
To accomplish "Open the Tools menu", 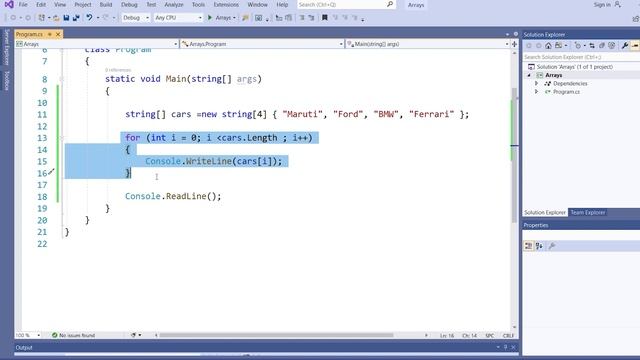I will [x=198, y=4].
